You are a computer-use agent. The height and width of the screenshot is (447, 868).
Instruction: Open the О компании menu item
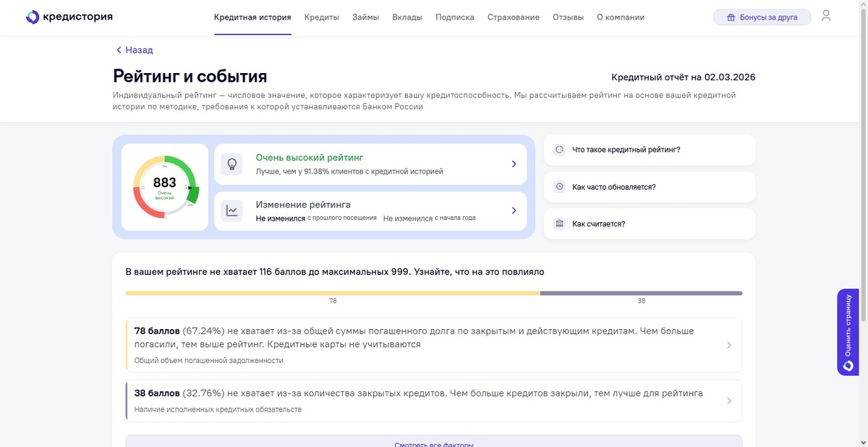[621, 17]
